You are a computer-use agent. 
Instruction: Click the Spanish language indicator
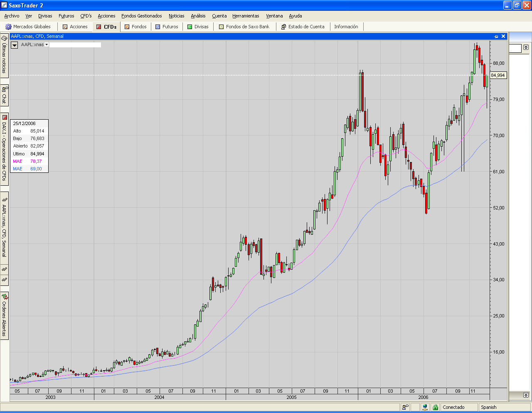489,407
